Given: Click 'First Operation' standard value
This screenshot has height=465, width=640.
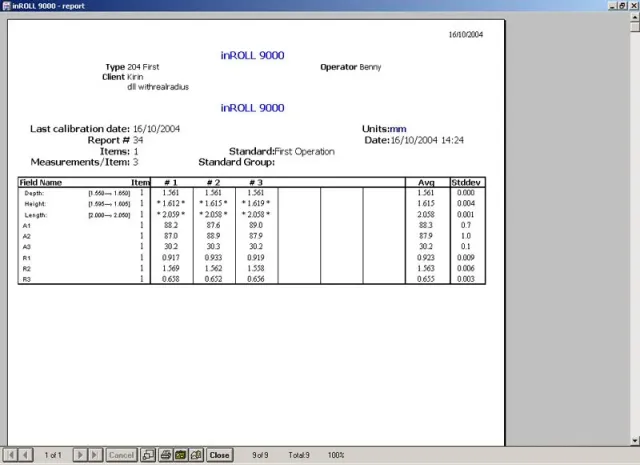Looking at the screenshot, I should pos(304,151).
